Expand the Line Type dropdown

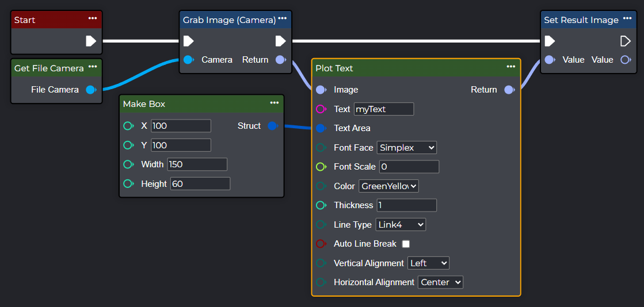point(401,225)
